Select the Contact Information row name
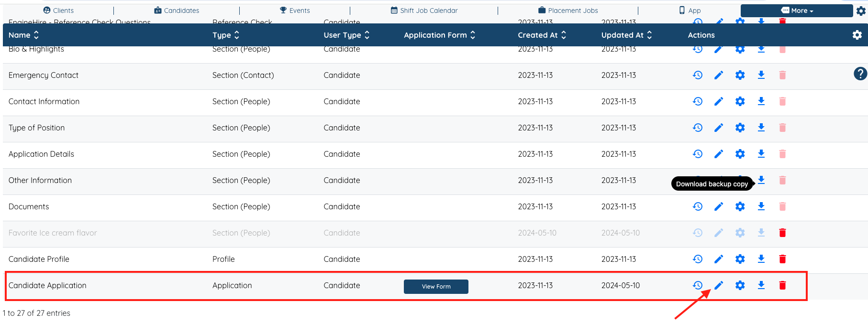The width and height of the screenshot is (868, 334). 44,101
